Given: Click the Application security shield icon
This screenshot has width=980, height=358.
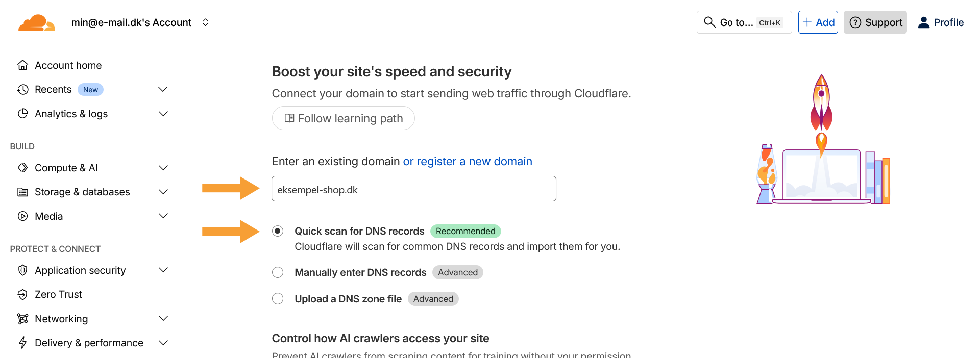Looking at the screenshot, I should 22,270.
